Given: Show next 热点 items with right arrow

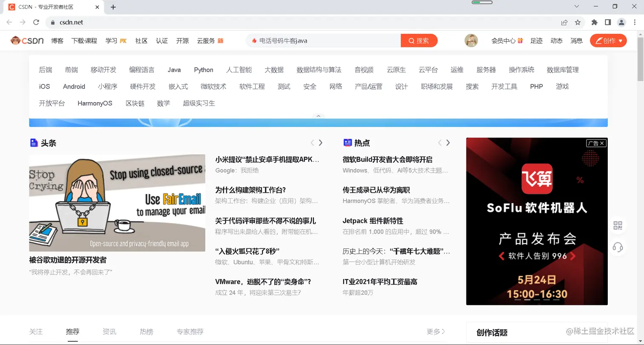Looking at the screenshot, I should (448, 143).
